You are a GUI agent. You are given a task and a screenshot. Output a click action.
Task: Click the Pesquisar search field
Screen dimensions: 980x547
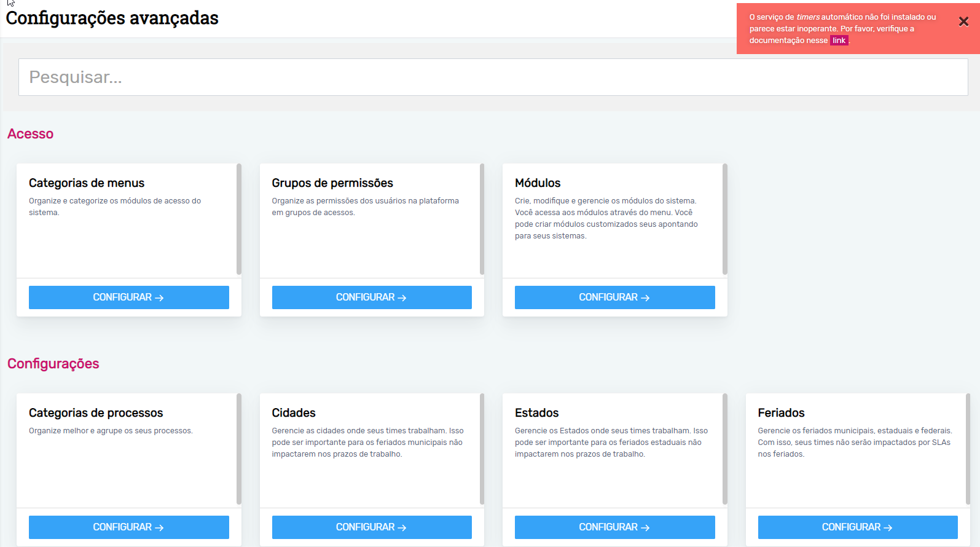[493, 77]
